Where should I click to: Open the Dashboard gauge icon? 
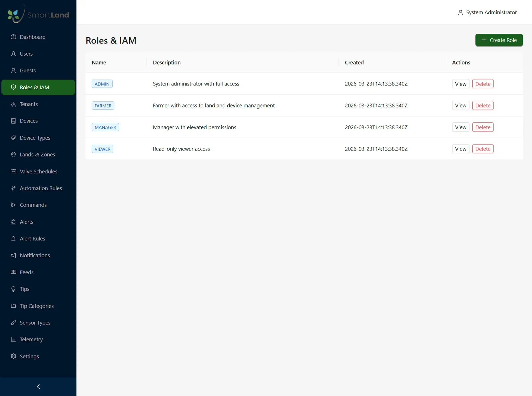pyautogui.click(x=13, y=37)
